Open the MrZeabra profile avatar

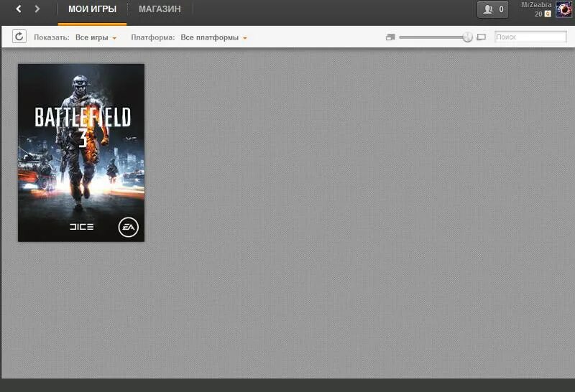click(x=563, y=9)
